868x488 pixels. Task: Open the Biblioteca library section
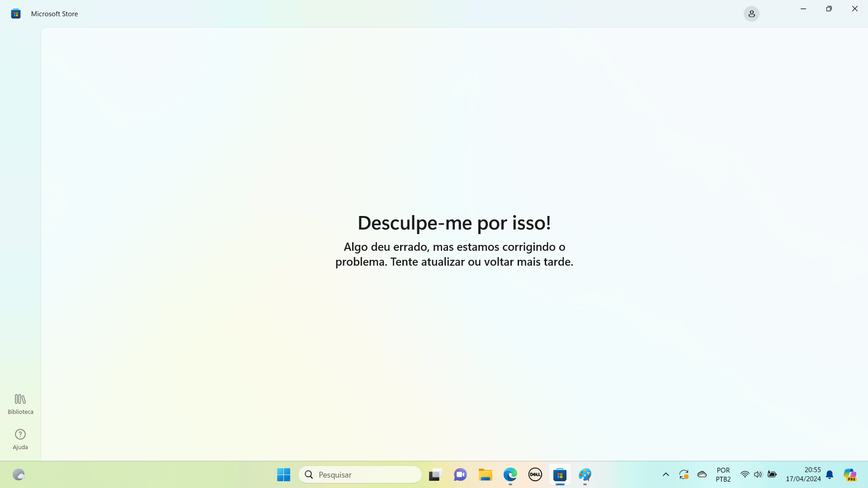(20, 404)
